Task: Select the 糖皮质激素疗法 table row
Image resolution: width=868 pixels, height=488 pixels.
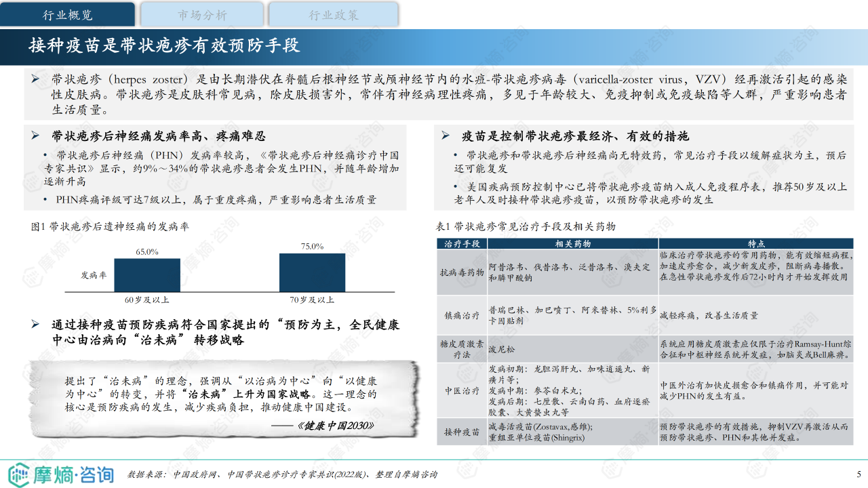Action: pyautogui.click(x=645, y=348)
